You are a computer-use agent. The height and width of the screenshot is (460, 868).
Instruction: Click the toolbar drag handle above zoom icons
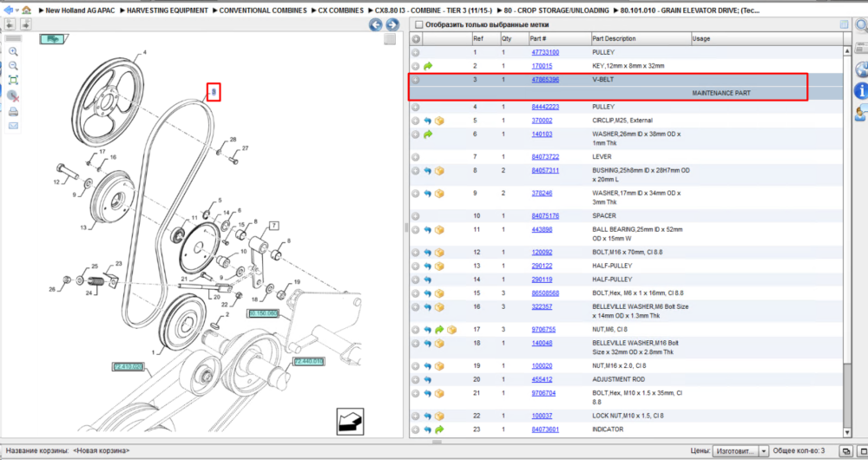click(x=13, y=39)
